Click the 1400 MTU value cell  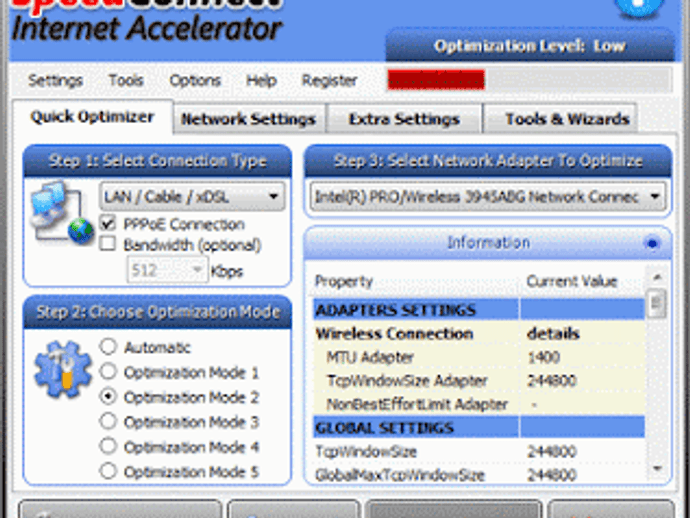tap(582, 357)
